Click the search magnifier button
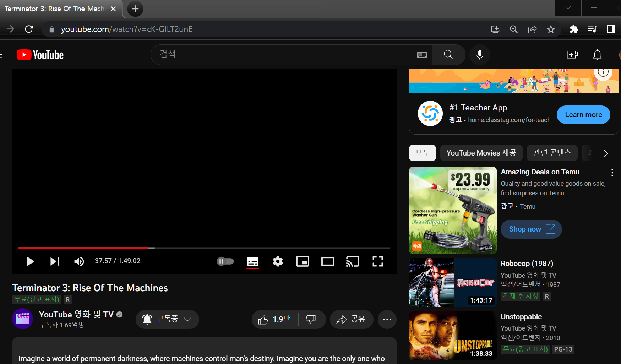This screenshot has height=364, width=621. click(448, 55)
